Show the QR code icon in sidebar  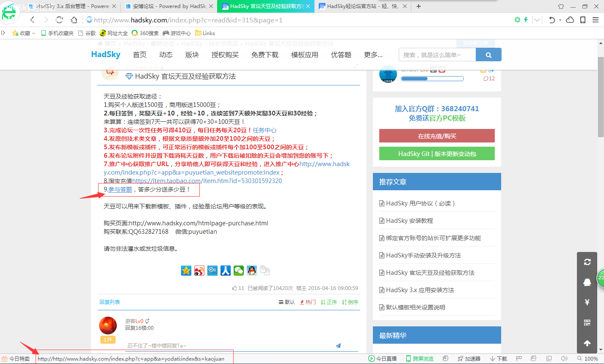tap(587, 323)
